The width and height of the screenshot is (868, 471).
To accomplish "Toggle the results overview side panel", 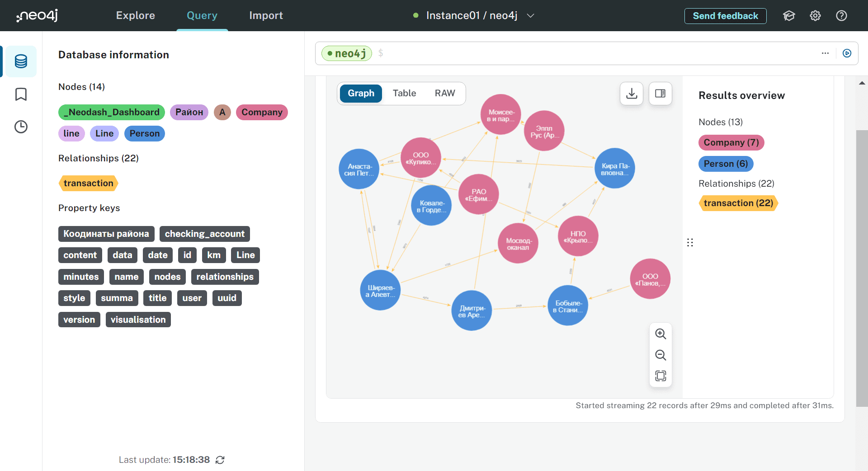I will (660, 94).
